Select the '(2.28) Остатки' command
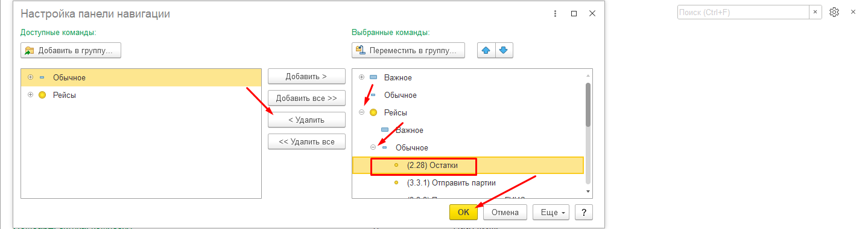Screen dimensions: 868x229 pos(468,165)
